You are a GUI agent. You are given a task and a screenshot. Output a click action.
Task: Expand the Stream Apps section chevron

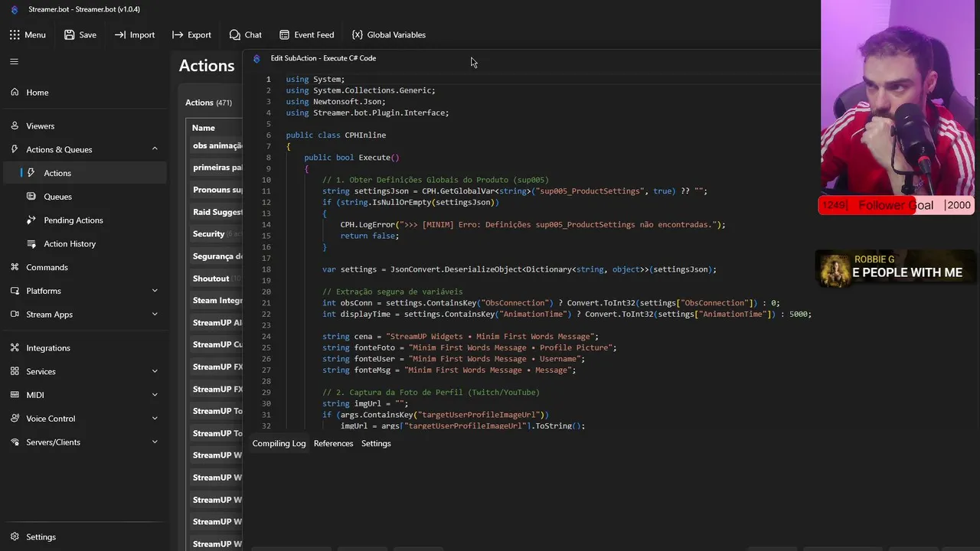[155, 315]
